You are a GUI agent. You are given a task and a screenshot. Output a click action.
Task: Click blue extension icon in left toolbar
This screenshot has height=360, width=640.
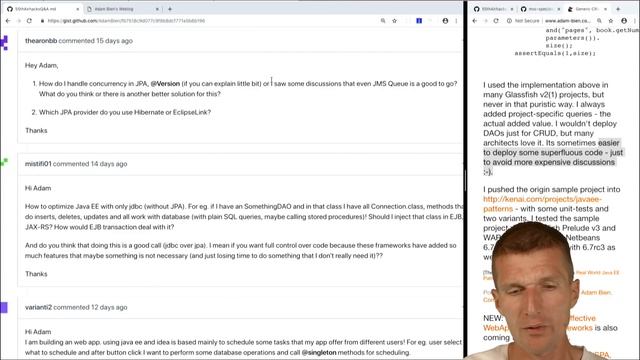pyautogui.click(x=419, y=21)
